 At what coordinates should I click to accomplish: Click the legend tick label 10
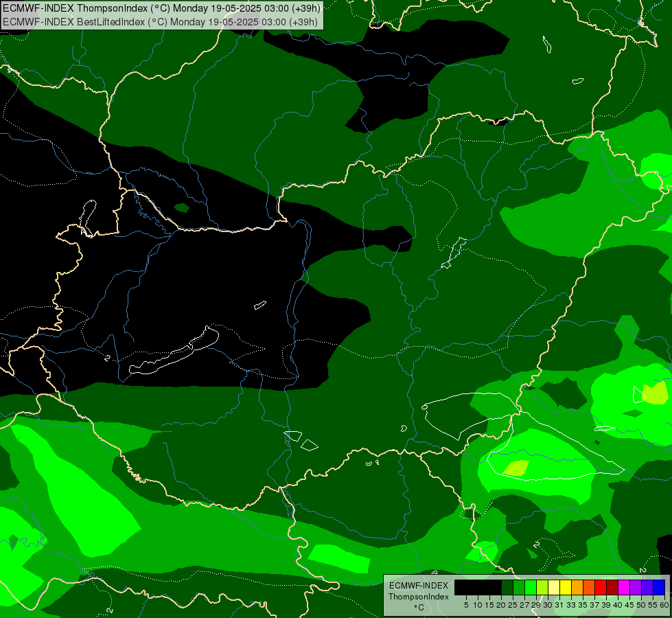(x=478, y=605)
